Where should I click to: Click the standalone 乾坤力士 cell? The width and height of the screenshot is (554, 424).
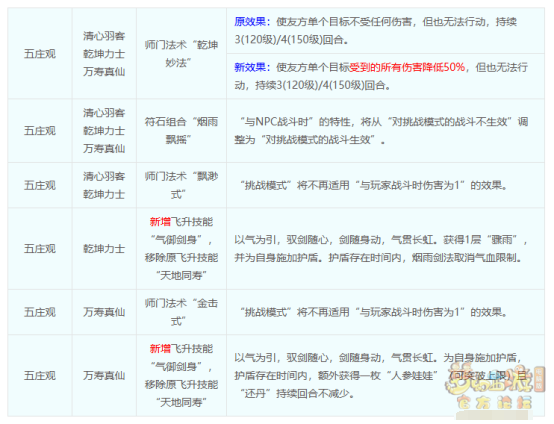click(x=104, y=249)
